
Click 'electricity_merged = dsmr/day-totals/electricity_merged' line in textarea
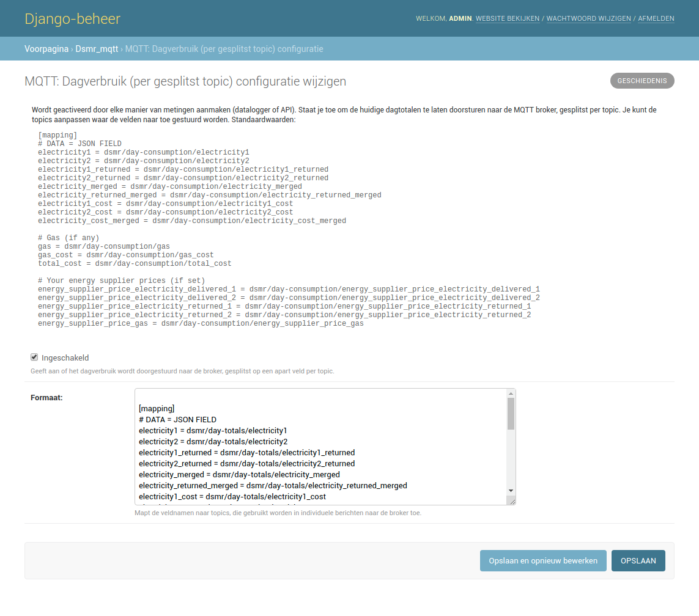(239, 475)
